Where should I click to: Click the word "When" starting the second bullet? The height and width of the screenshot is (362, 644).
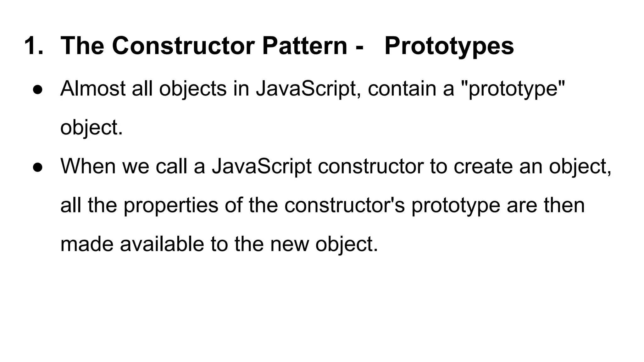coord(88,166)
